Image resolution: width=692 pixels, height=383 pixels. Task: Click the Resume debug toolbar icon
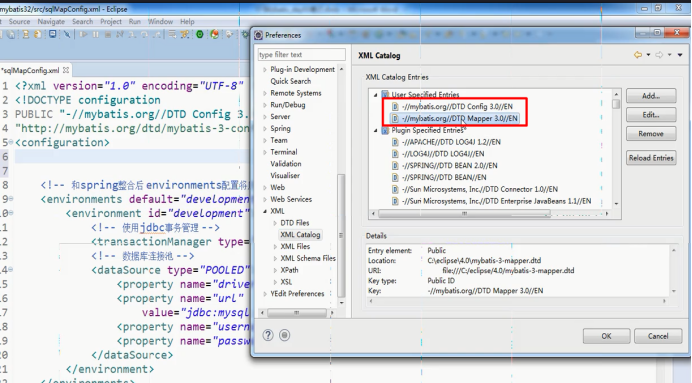83,34
